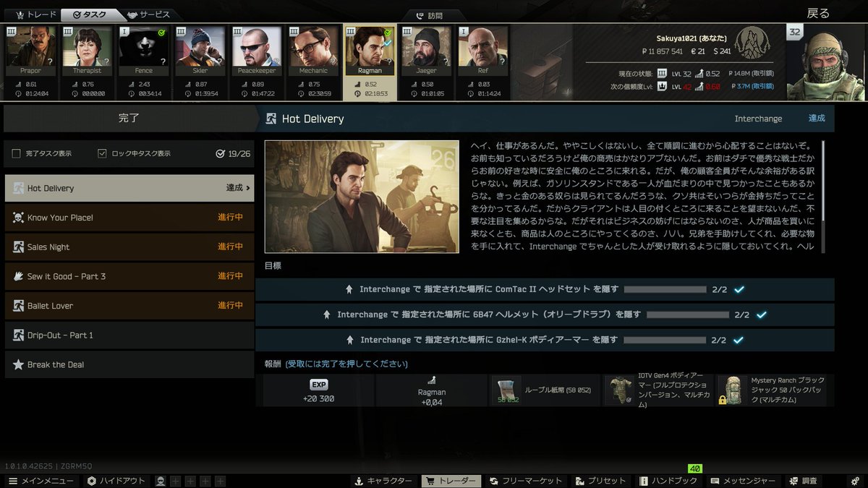Toggle the ロック中タスク表示 checkbox

coord(102,153)
